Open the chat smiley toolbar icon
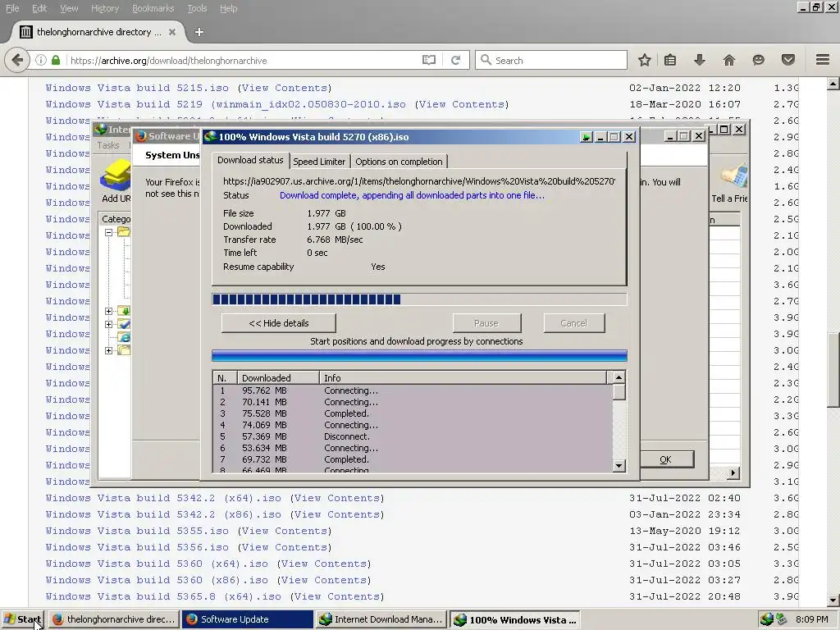This screenshot has height=630, width=840. point(758,60)
